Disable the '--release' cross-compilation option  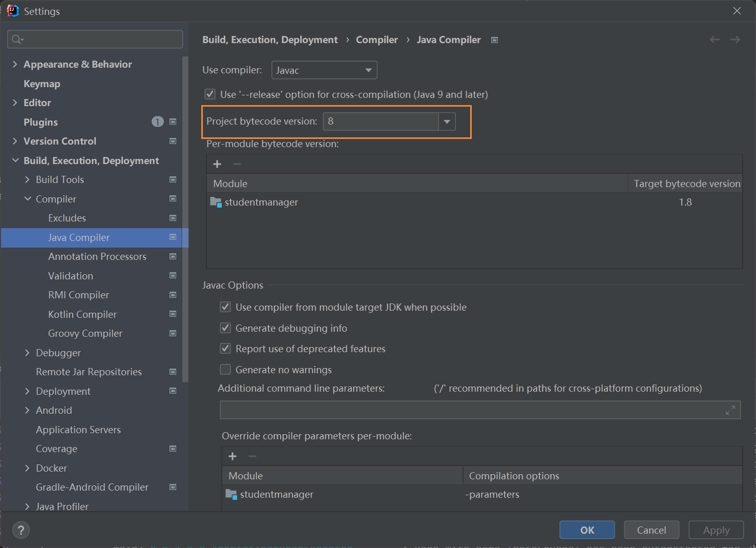(x=210, y=94)
